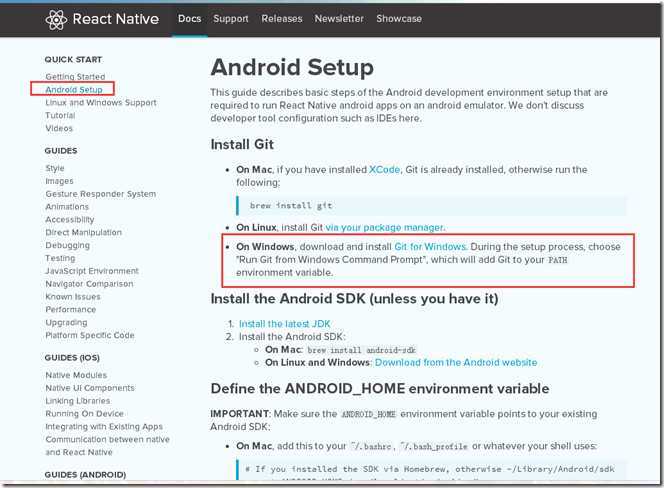Click the '# If you installed the SDK' comment
The image size is (664, 488).
tap(430, 469)
